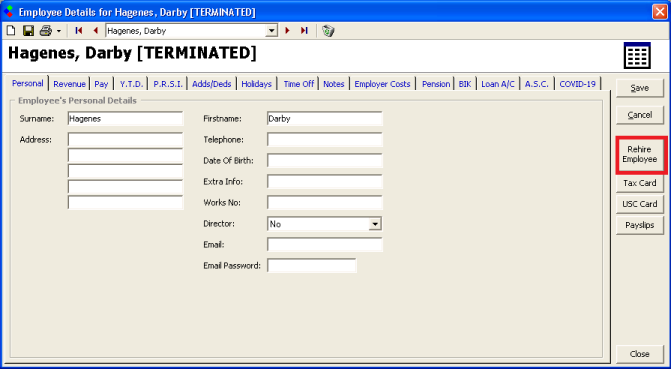
Task: Click the Print toolbar icon
Action: click(46, 31)
